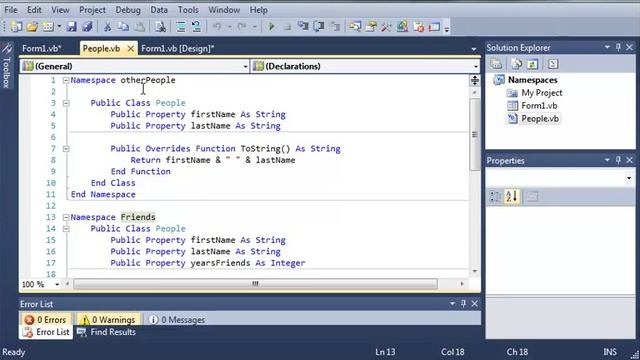This screenshot has width=640, height=360.
Task: Click the Open File folder icon
Action: [32, 27]
